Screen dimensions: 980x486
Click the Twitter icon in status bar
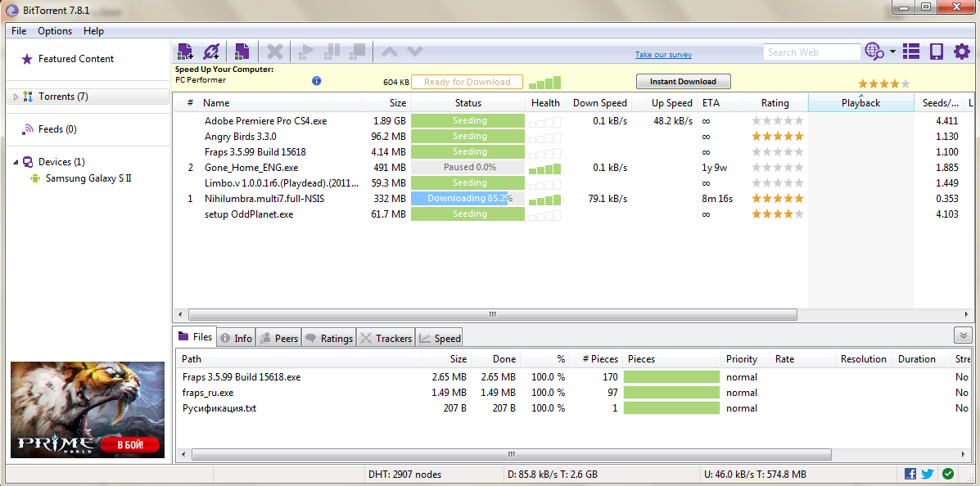coord(928,474)
